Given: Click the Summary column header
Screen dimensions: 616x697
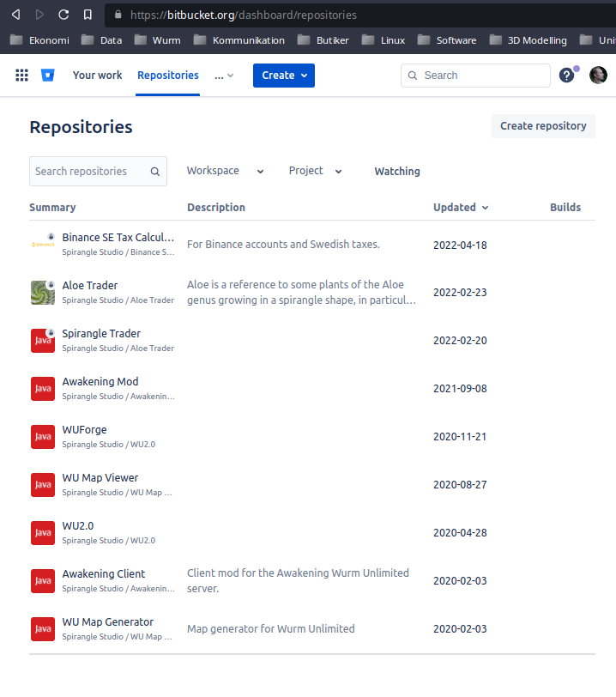Looking at the screenshot, I should pyautogui.click(x=52, y=208).
